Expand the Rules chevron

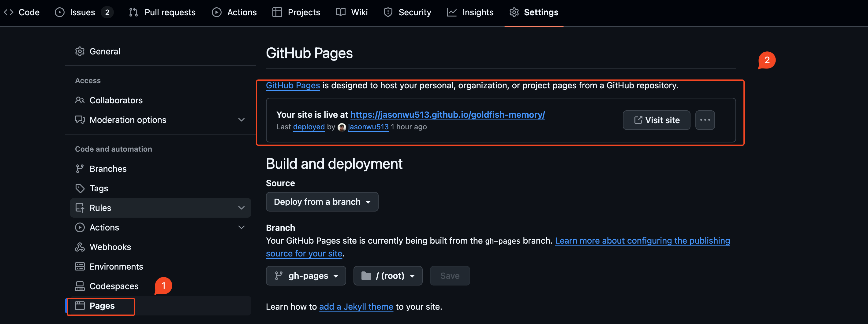point(241,208)
